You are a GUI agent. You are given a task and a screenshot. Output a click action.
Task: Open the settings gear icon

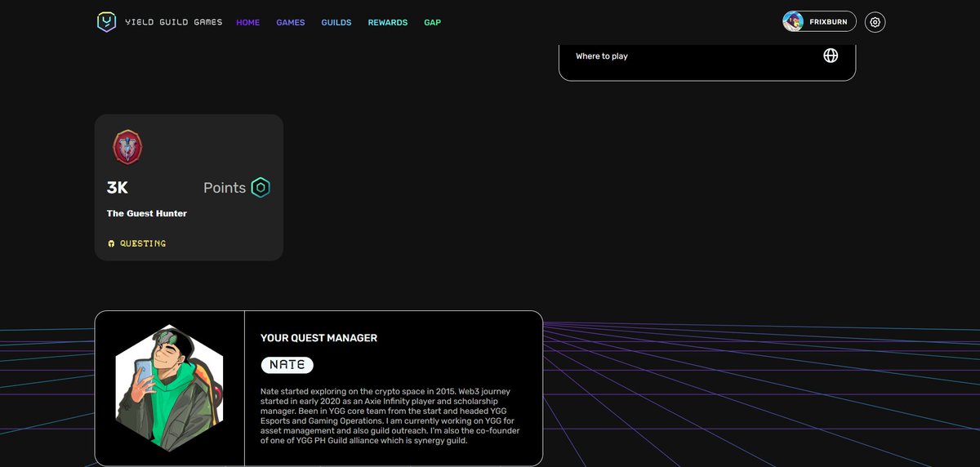pos(875,22)
